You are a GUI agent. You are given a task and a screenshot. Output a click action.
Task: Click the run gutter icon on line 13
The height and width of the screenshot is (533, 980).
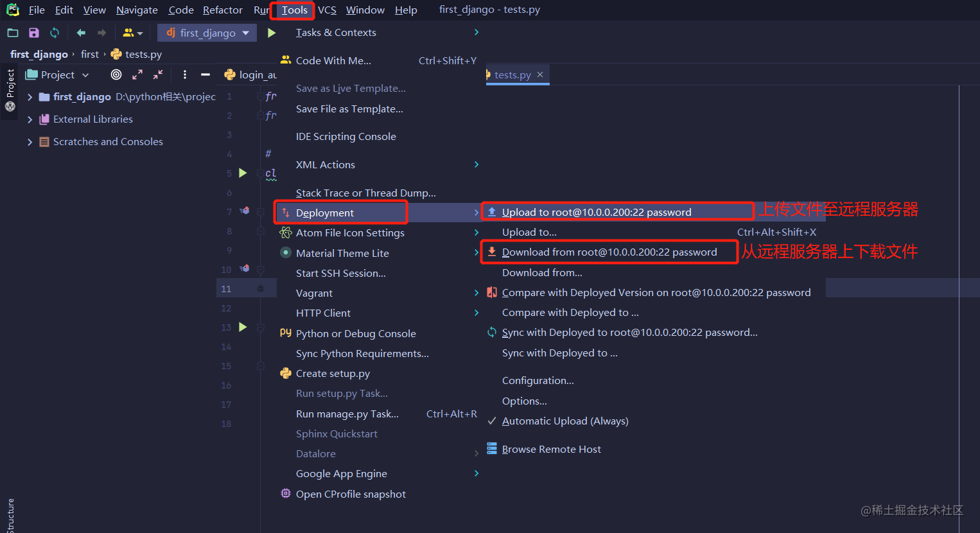coord(243,327)
